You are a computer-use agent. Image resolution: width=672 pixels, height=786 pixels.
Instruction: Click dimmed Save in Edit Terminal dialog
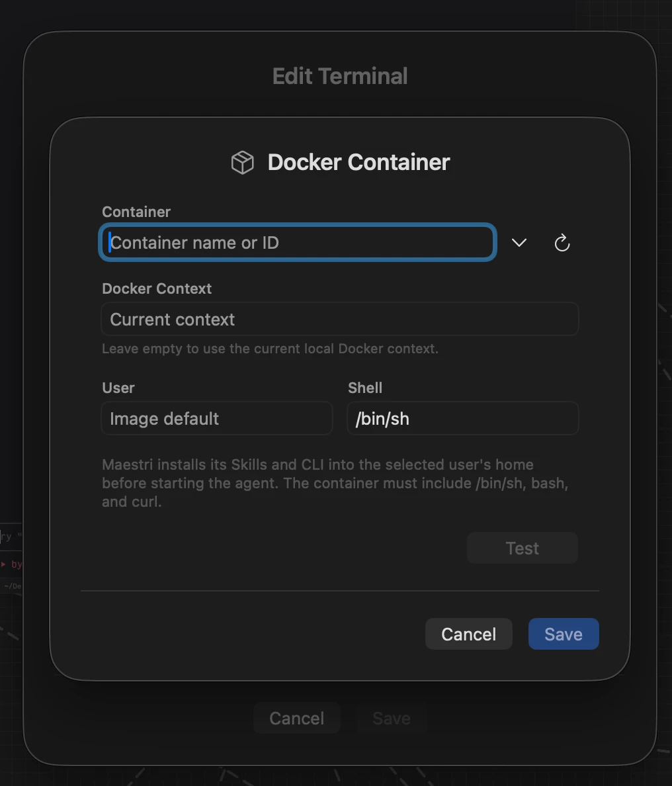(392, 719)
